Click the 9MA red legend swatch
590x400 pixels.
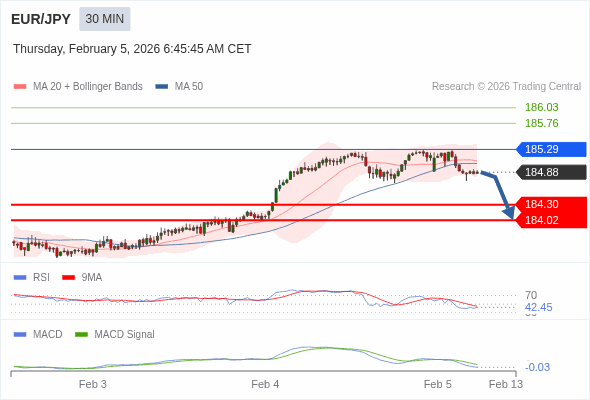(68, 278)
